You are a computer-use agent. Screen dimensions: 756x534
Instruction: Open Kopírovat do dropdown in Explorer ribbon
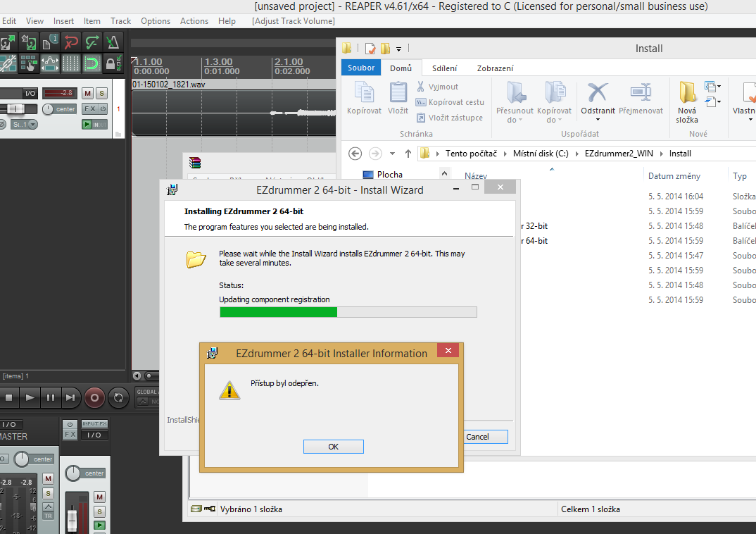555,101
